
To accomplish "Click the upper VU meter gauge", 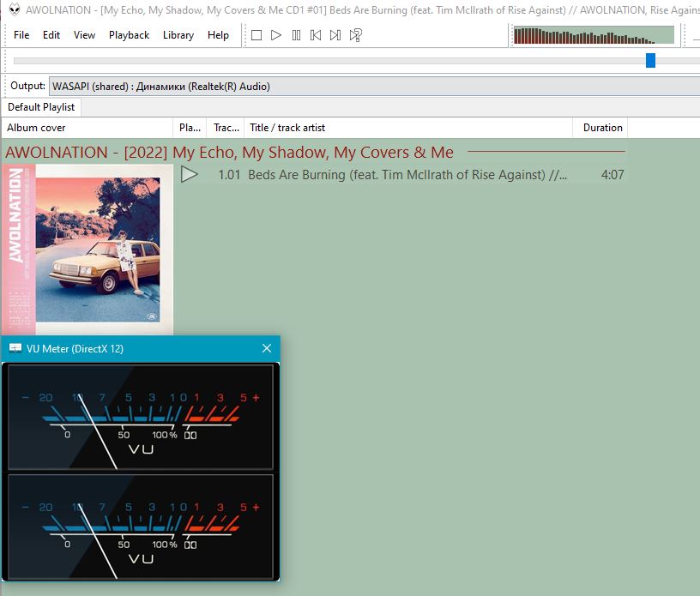I will (x=141, y=417).
